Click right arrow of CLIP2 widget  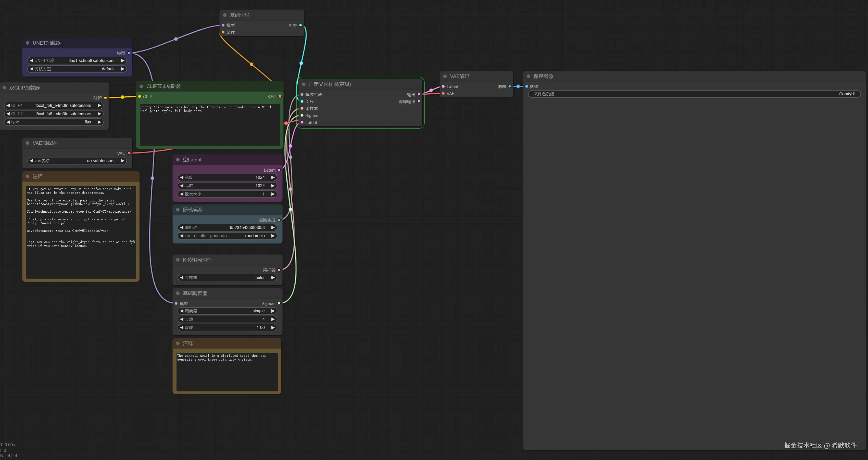(x=99, y=114)
